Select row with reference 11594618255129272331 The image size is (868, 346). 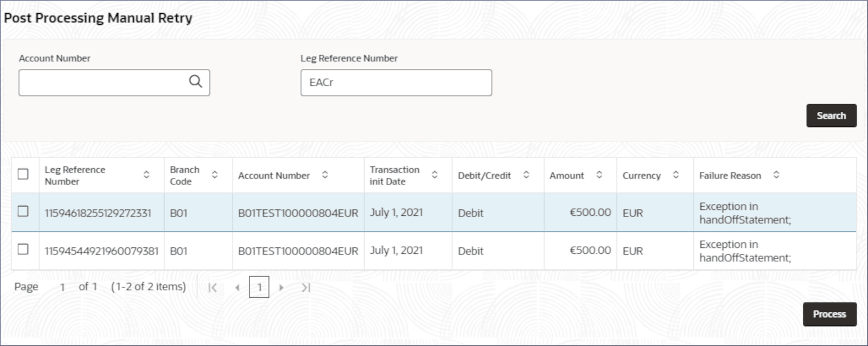(23, 212)
